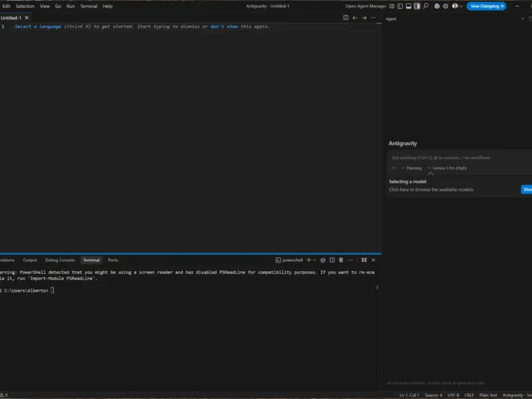Image resolution: width=532 pixels, height=399 pixels.
Task: Open the Planning mode dropdown
Action: coord(412,168)
